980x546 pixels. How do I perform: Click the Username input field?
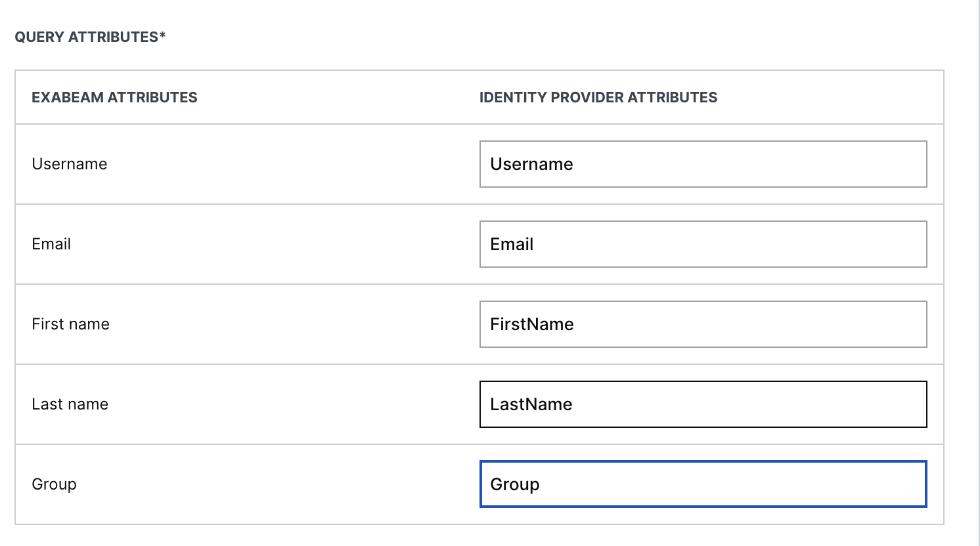click(x=703, y=164)
